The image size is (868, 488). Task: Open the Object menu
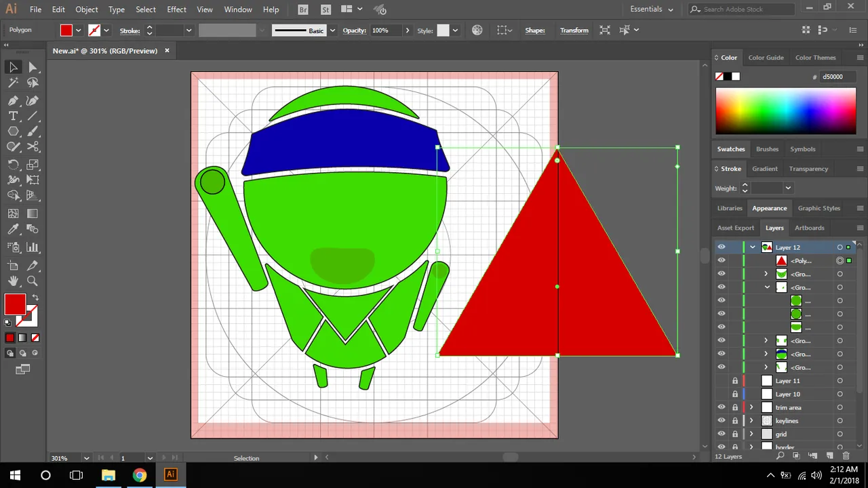pyautogui.click(x=87, y=9)
